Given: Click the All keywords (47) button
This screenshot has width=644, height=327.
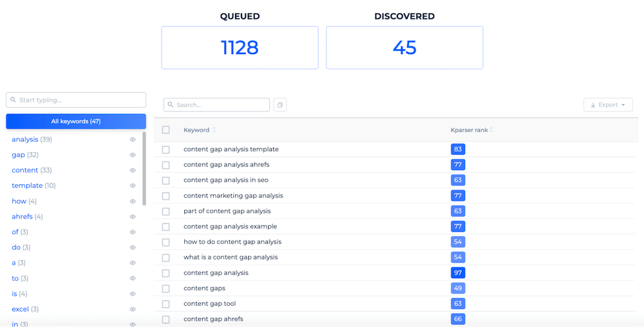Looking at the screenshot, I should point(76,122).
